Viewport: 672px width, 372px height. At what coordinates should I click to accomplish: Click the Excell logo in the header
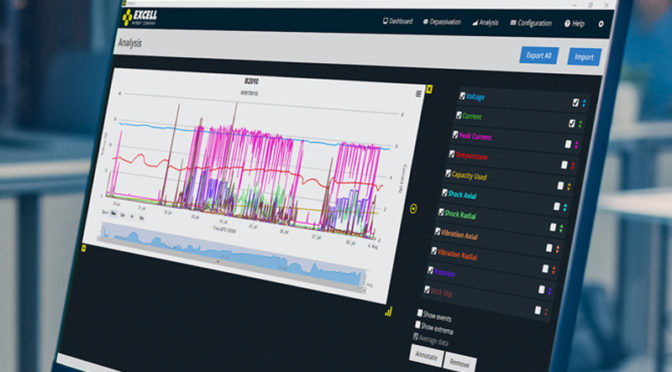140,18
